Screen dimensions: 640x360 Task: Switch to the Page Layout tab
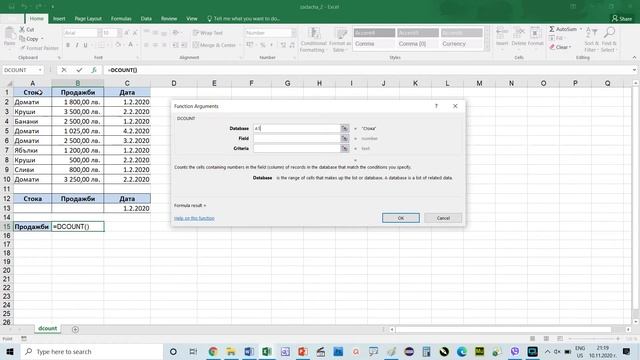[x=88, y=18]
